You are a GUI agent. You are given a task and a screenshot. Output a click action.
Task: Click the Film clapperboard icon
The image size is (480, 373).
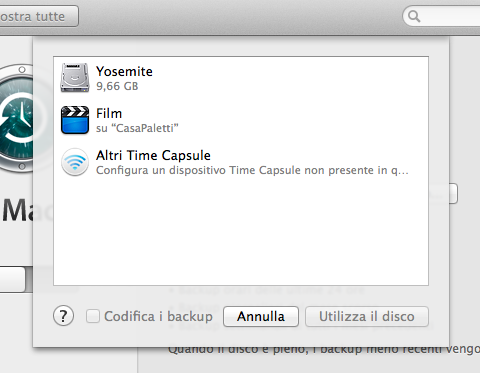[75, 120]
